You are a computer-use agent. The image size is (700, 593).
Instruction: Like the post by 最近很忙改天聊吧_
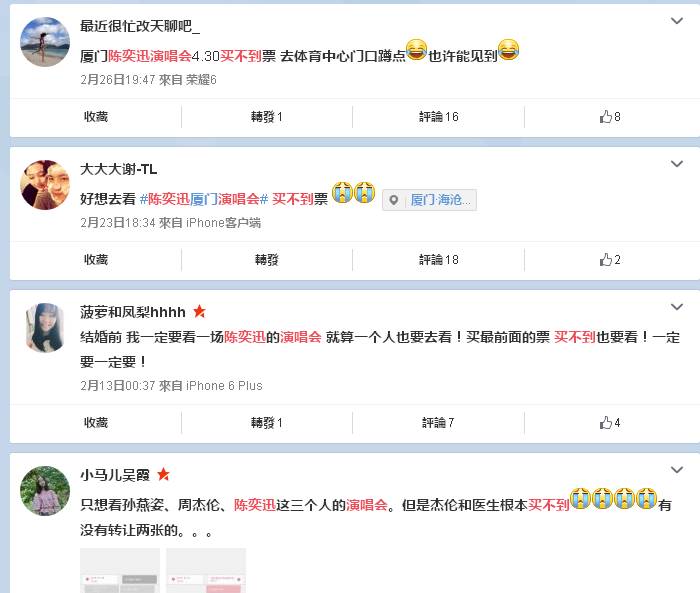[610, 117]
